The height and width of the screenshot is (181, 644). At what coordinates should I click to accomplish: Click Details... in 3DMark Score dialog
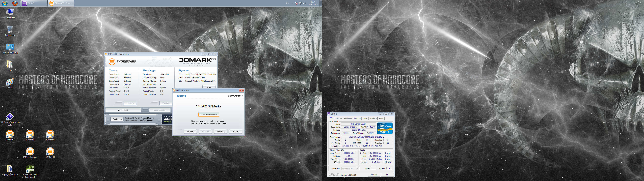(x=220, y=132)
